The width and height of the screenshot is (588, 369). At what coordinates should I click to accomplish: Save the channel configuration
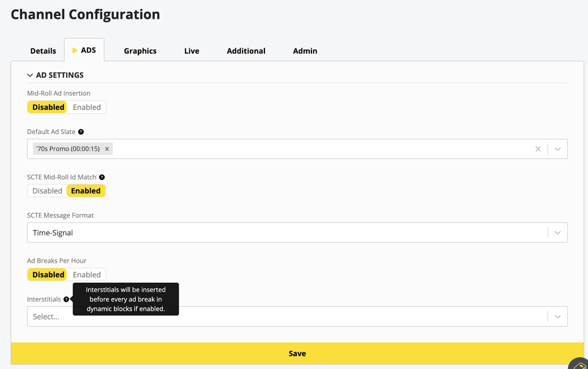coord(297,354)
